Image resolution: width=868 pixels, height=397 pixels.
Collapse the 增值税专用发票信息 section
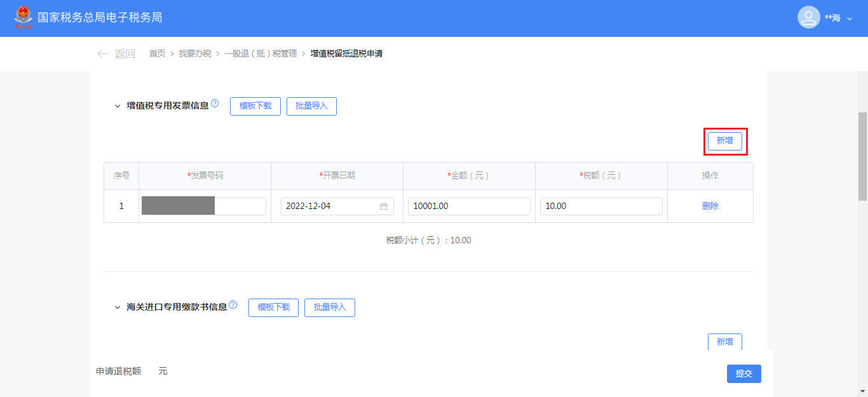point(117,106)
